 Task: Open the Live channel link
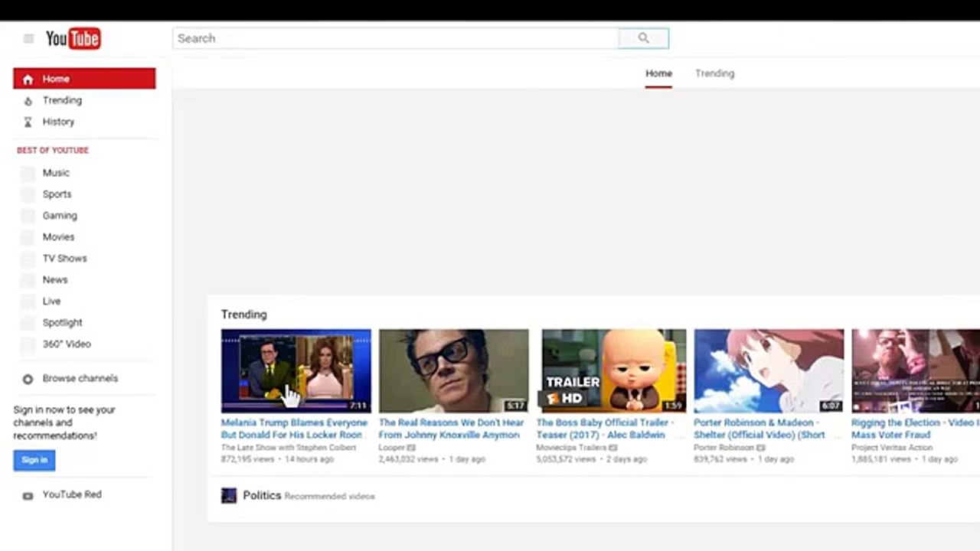click(x=51, y=302)
